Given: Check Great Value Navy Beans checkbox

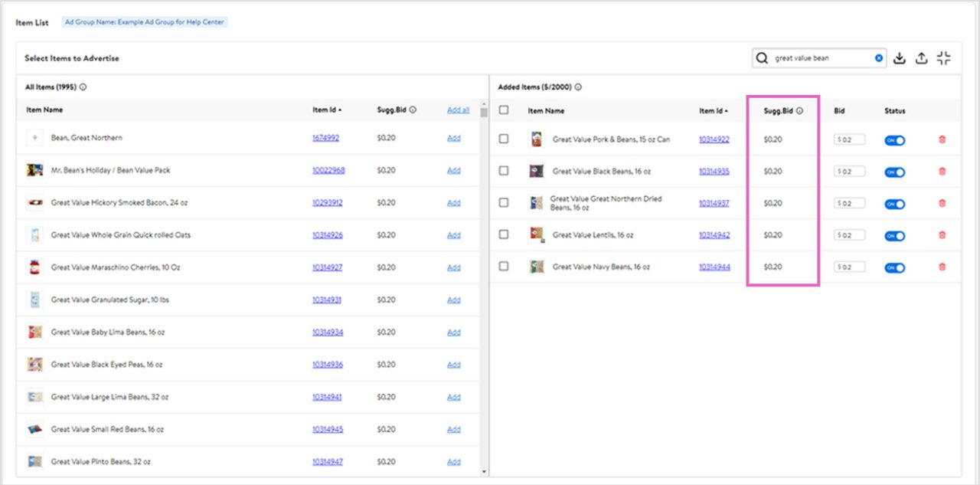Looking at the screenshot, I should [504, 267].
